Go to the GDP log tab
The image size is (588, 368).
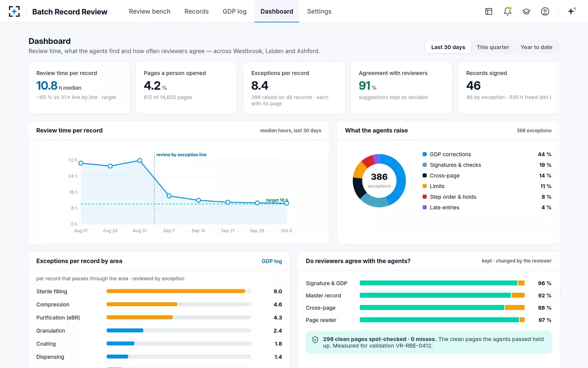(234, 11)
